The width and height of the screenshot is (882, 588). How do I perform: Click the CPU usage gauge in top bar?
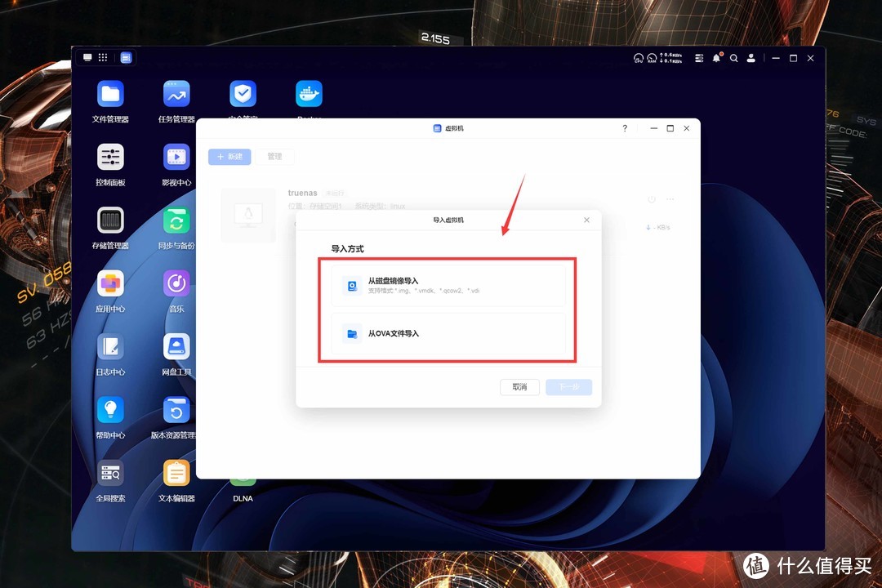pyautogui.click(x=639, y=58)
